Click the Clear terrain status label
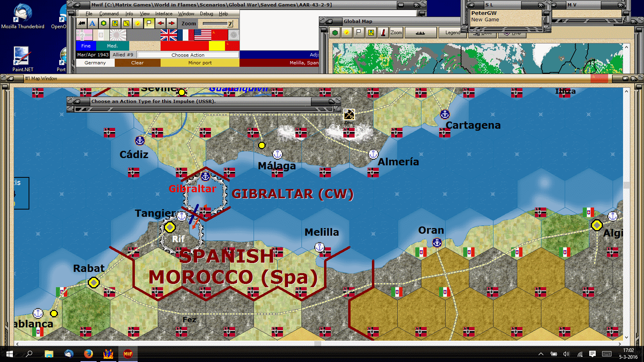Screen dimensions: 644x362 [x=137, y=63]
